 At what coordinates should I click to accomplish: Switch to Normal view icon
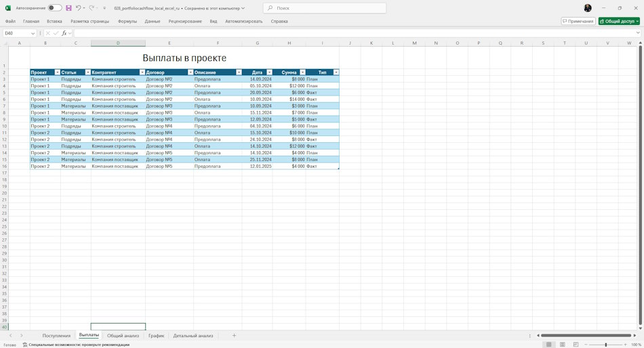(x=548, y=345)
